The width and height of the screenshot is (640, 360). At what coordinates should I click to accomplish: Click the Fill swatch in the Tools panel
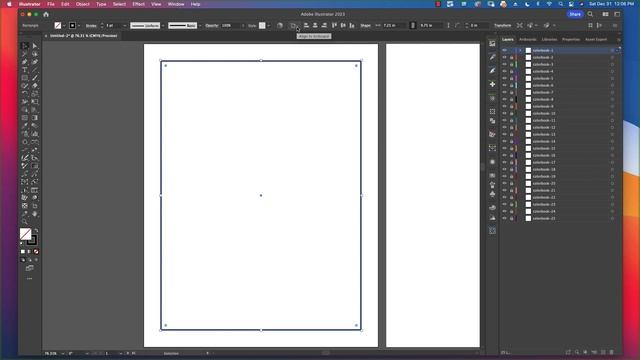(25, 234)
